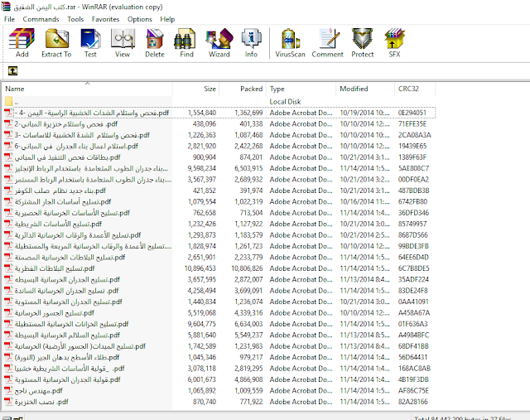
Task: Click PDF icon of the 438,096 size file
Action: tap(8, 123)
